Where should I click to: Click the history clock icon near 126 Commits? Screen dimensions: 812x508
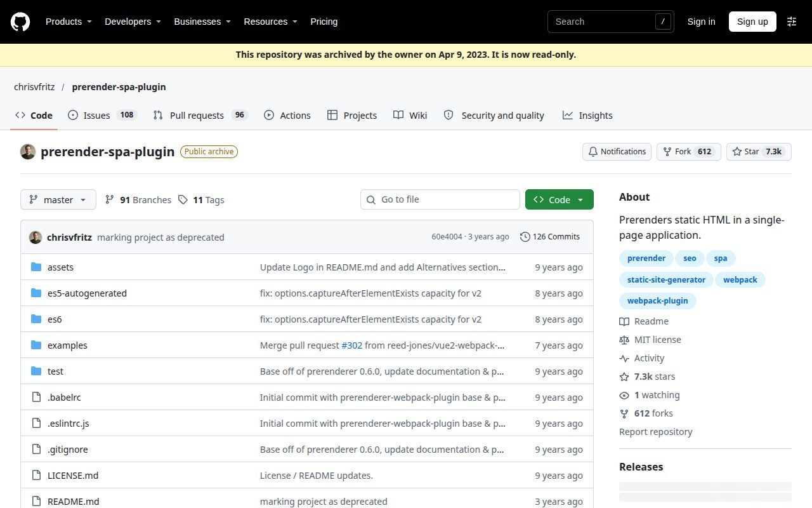pos(525,237)
